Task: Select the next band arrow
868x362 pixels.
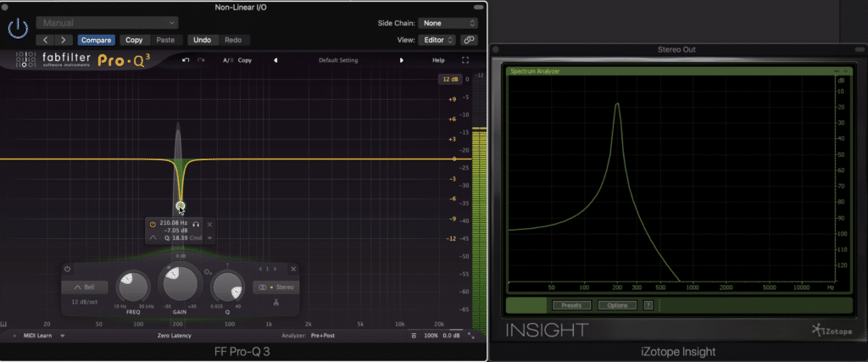Action: tap(275, 269)
